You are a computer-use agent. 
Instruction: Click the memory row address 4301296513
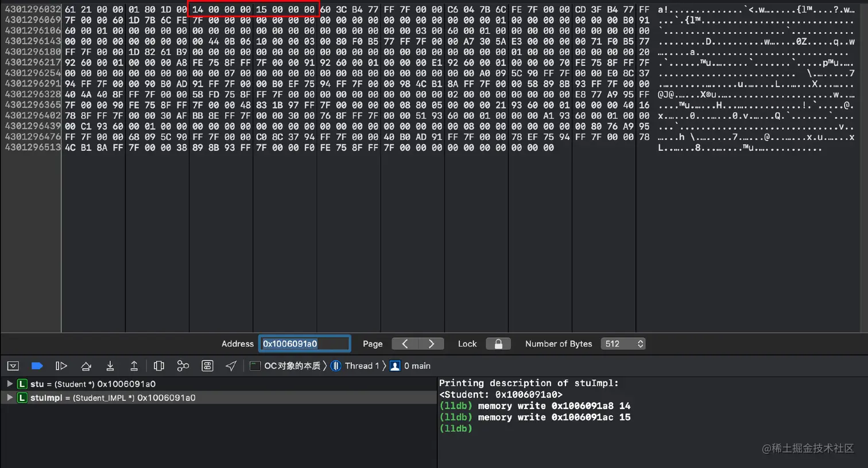33,147
